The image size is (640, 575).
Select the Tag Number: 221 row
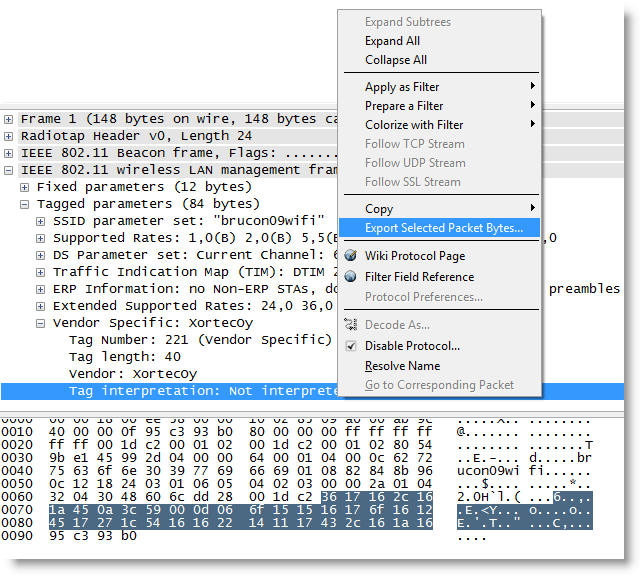click(x=200, y=340)
